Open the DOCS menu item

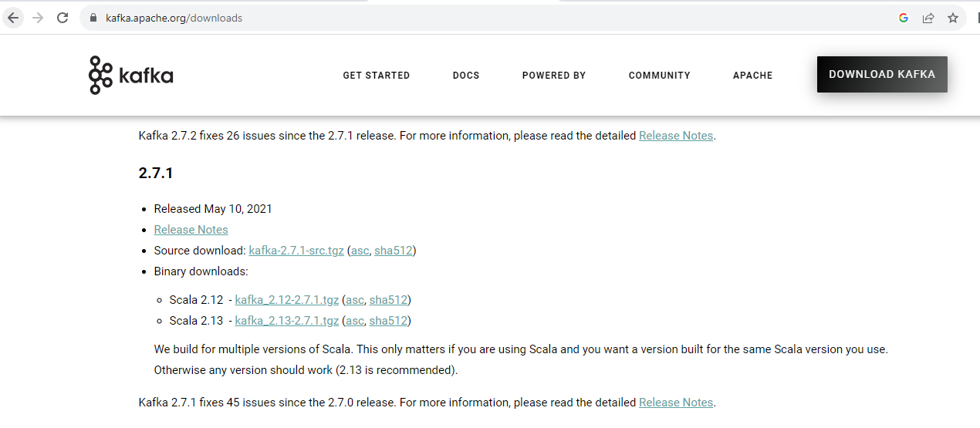[466, 76]
